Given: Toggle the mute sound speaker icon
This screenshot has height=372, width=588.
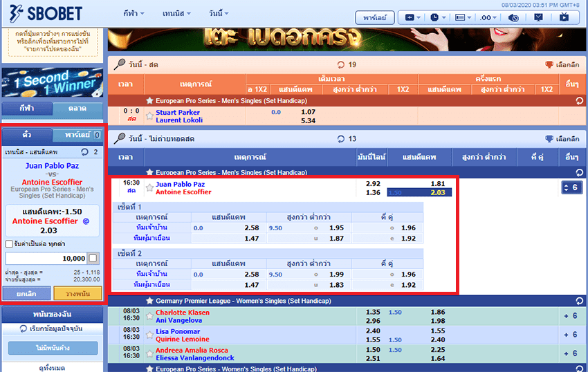Looking at the screenshot, I should pyautogui.click(x=513, y=17).
